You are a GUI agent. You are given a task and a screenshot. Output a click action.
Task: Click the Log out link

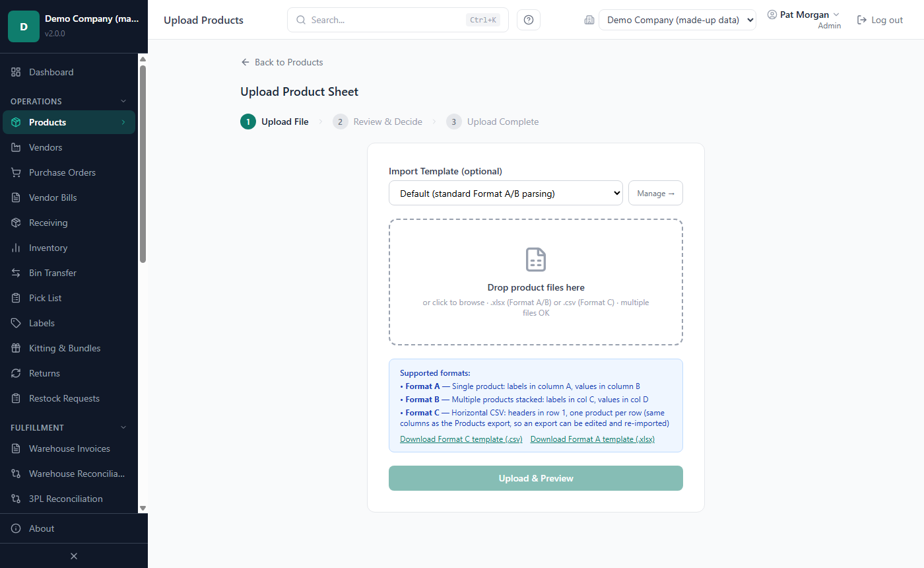(x=880, y=20)
